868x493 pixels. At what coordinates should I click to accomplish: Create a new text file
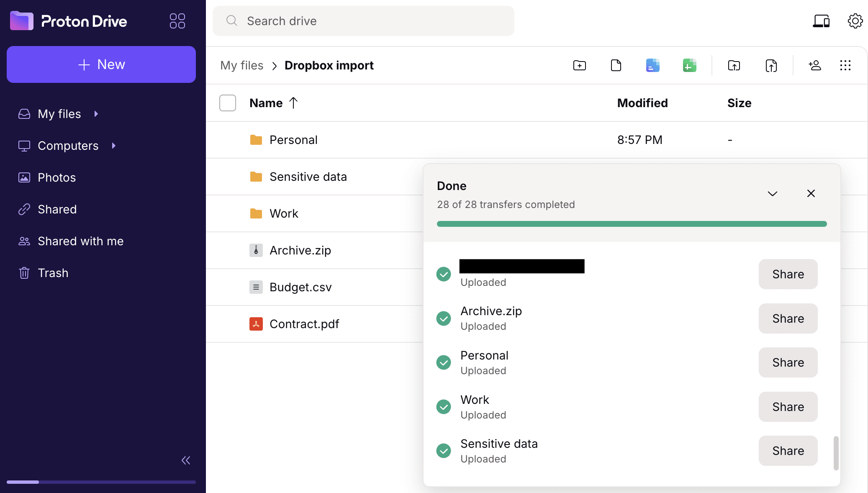pos(616,65)
